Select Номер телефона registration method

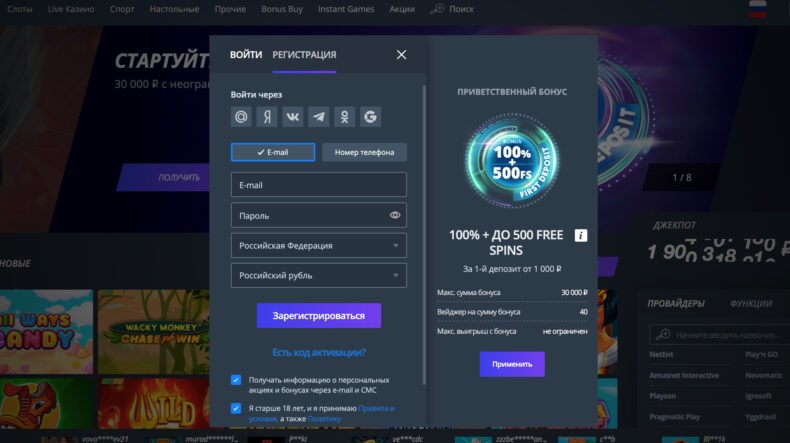[364, 152]
